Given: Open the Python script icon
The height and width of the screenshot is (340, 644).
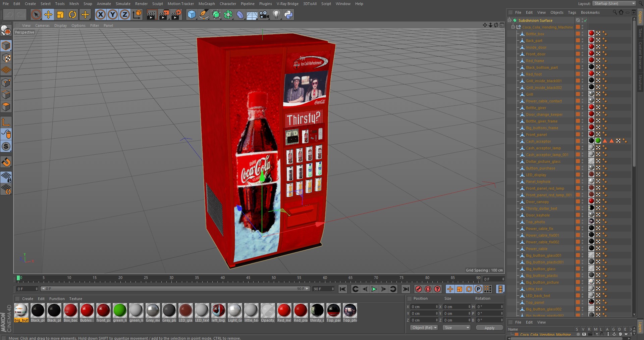Looking at the screenshot, I should pyautogui.click(x=288, y=14).
